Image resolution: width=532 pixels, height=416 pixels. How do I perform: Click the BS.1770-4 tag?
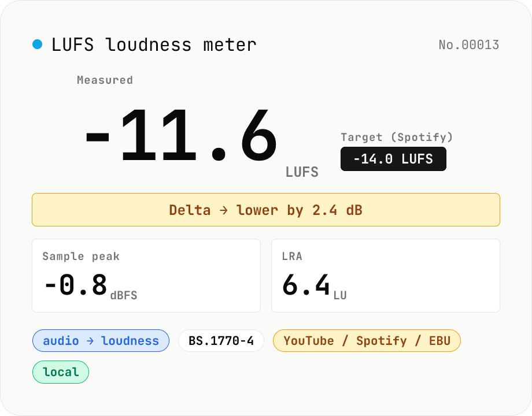(221, 340)
